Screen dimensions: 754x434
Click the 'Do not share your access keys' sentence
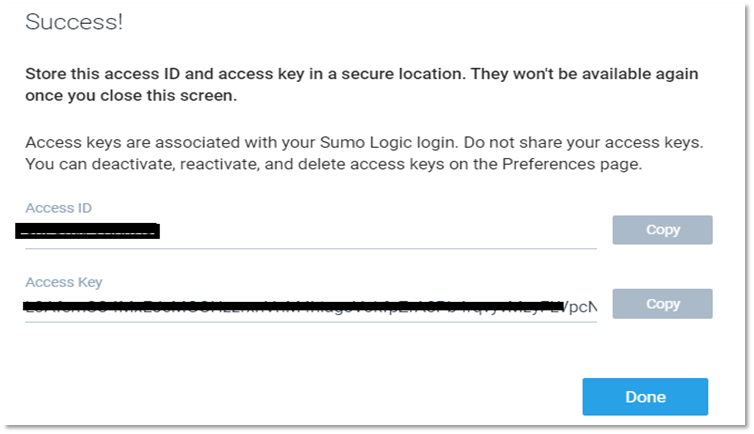[x=583, y=143]
